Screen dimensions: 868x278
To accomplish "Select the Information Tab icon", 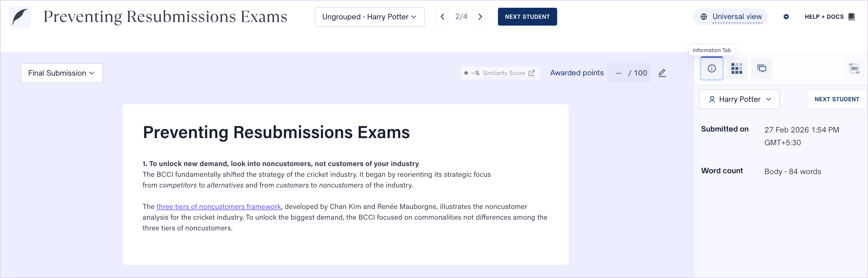I will click(x=711, y=68).
